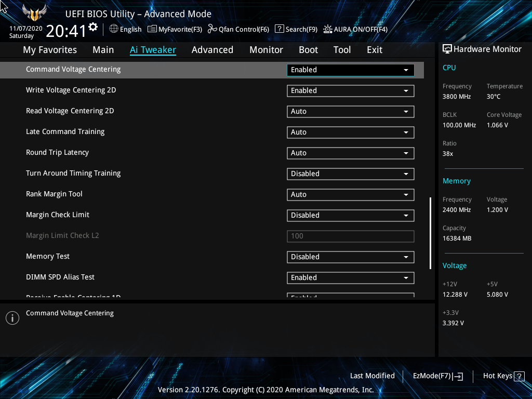The height and width of the screenshot is (399, 532).
Task: Open Rank Margin Tool dropdown
Action: click(351, 195)
